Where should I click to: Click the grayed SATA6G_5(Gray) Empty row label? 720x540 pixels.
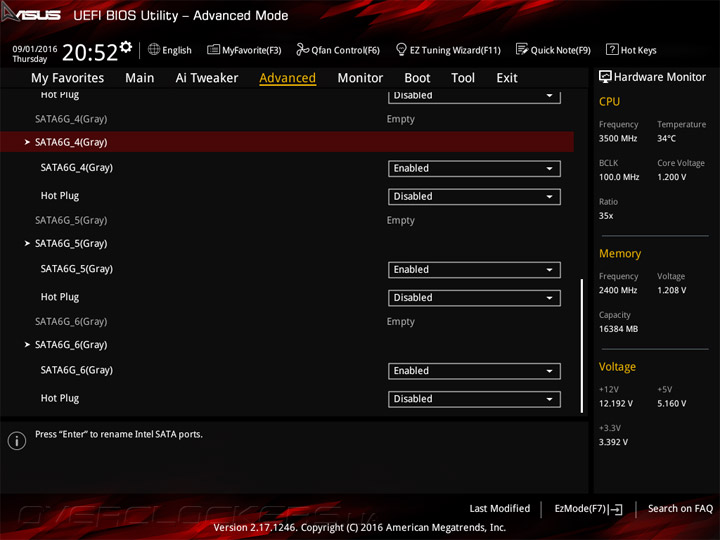pyautogui.click(x=71, y=220)
